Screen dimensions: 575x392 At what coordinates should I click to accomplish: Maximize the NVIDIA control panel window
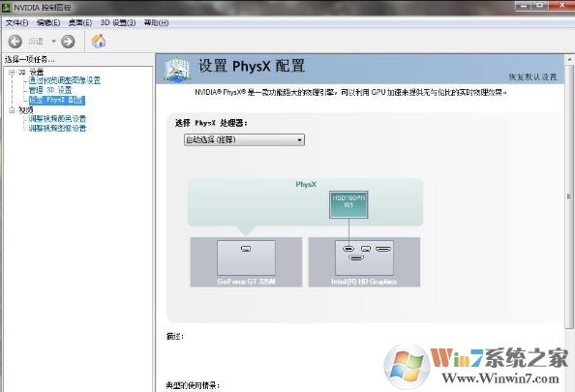click(540, 6)
